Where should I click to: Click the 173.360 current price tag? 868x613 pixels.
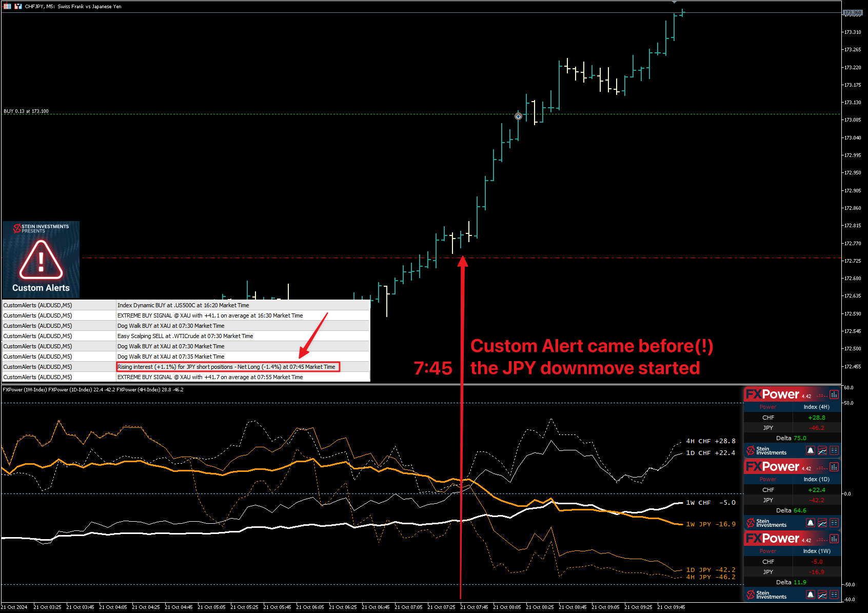852,13
